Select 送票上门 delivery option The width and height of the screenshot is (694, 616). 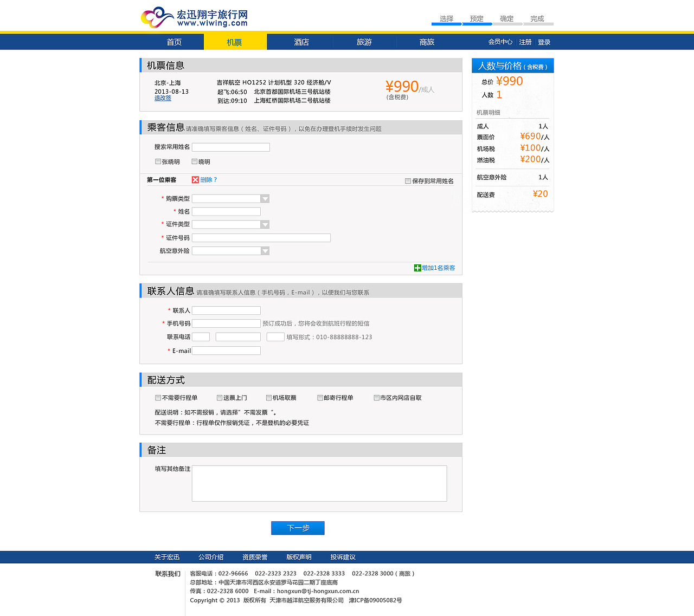220,398
